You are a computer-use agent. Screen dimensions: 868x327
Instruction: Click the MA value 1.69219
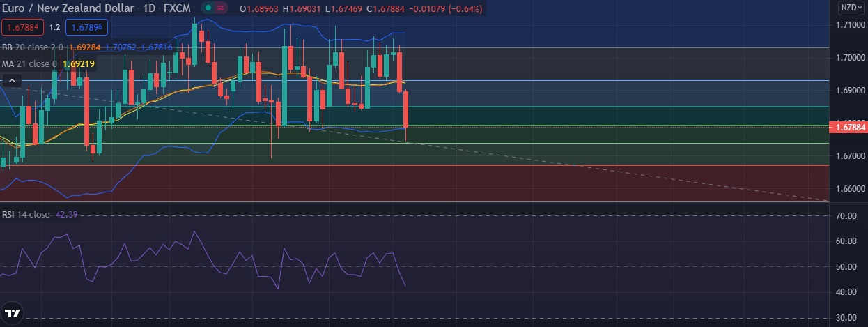coord(79,63)
